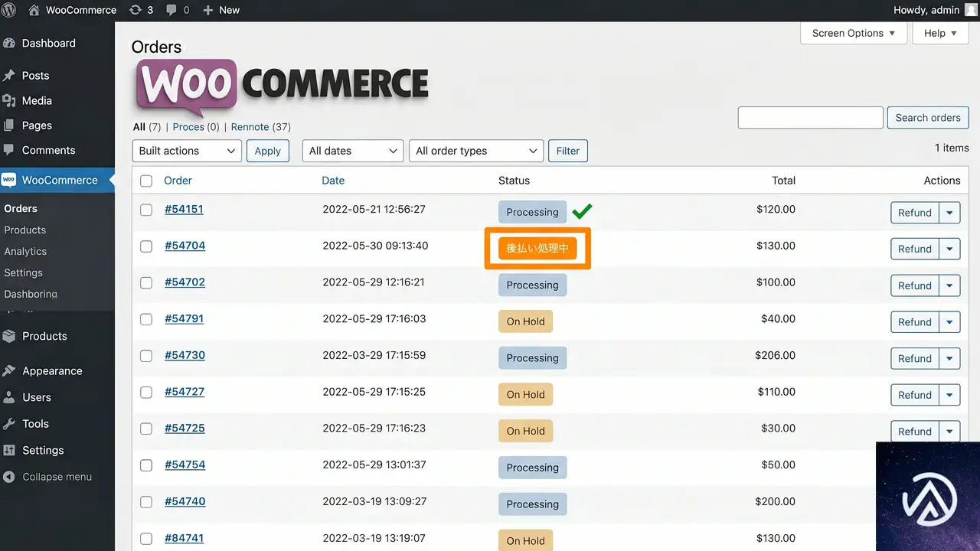The height and width of the screenshot is (551, 980).
Task: Open the admin user avatar
Action: coord(971,10)
